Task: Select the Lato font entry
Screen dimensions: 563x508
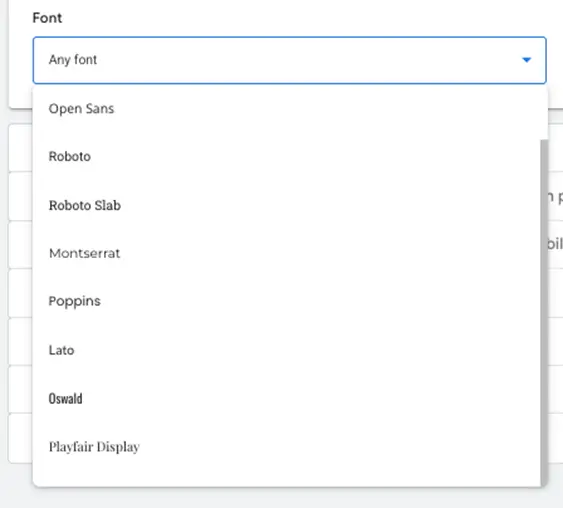Action: [x=287, y=350]
